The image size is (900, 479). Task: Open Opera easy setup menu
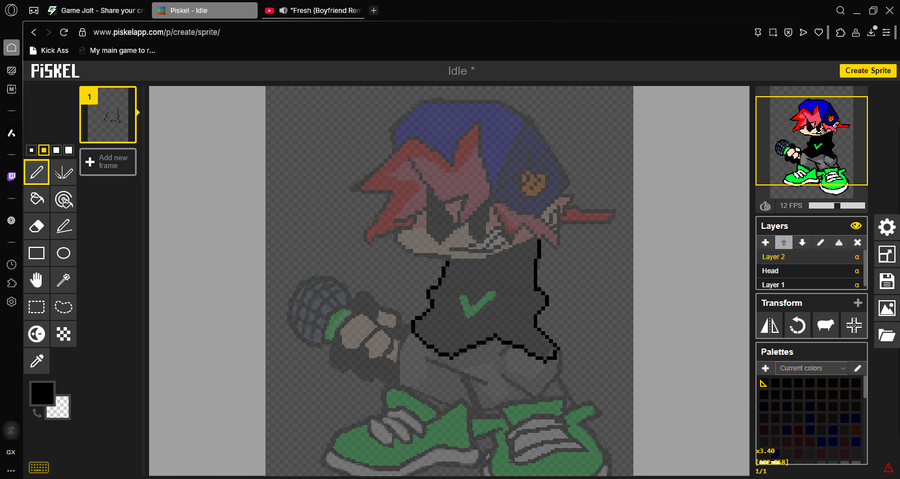tap(886, 32)
